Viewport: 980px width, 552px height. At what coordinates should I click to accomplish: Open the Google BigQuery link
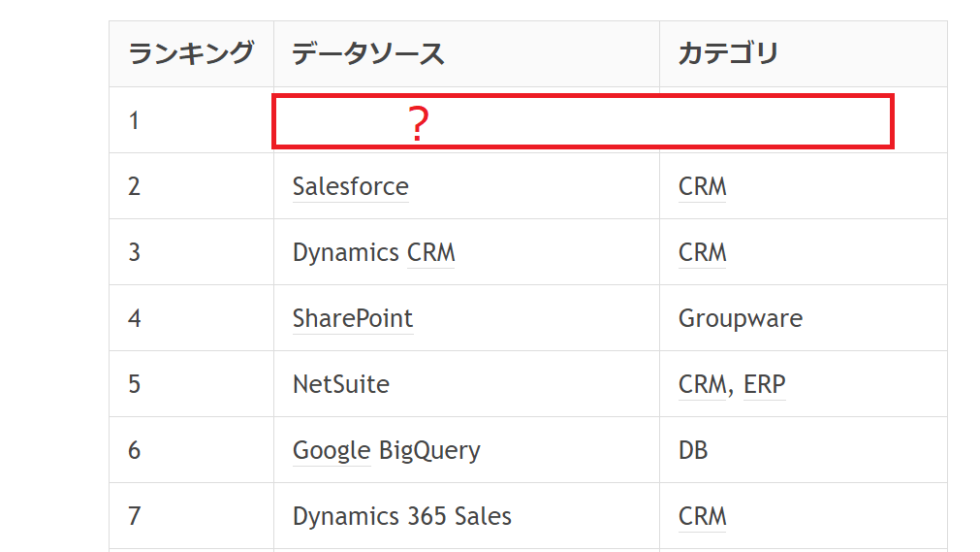click(x=332, y=450)
